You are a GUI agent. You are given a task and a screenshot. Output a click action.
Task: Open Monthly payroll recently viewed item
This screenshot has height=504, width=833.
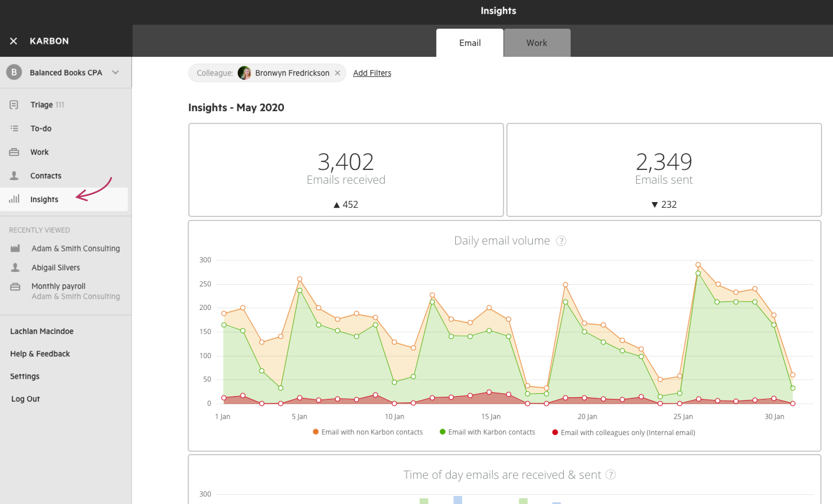[58, 286]
